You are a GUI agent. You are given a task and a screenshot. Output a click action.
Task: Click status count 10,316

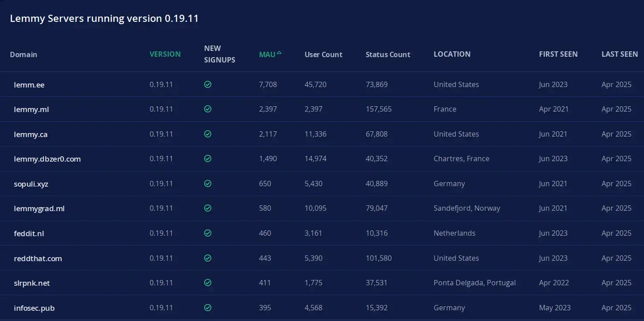click(x=376, y=233)
